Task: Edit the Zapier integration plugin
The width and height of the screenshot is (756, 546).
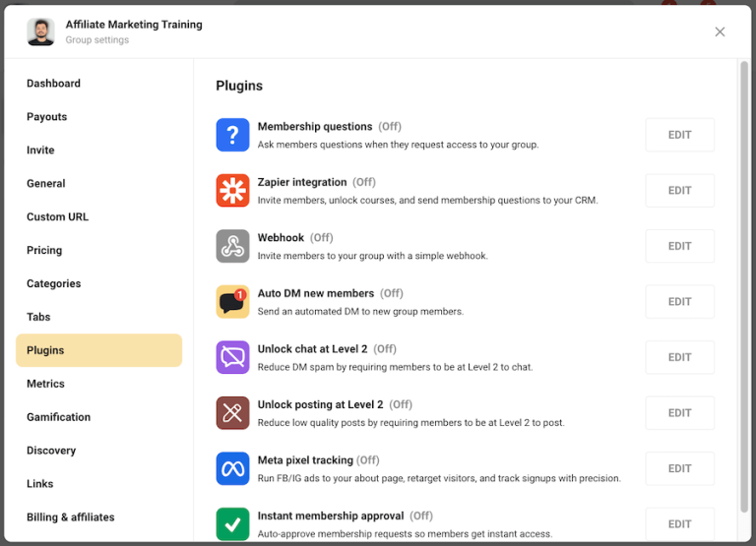Action: pyautogui.click(x=679, y=191)
